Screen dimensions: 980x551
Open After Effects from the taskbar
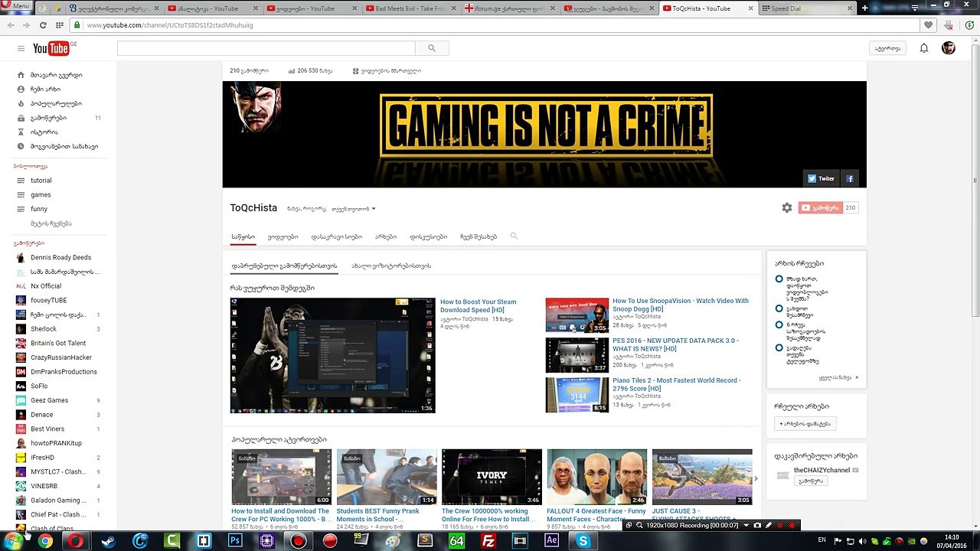(x=551, y=541)
